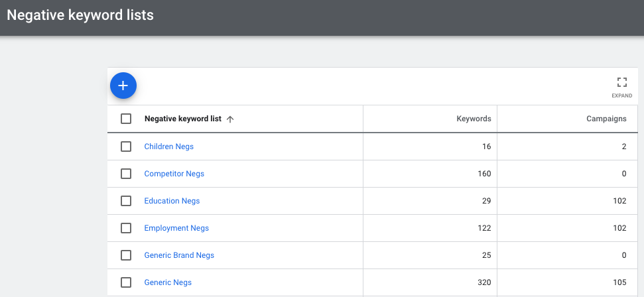644x297 pixels.
Task: Sort table by Campaigns column
Action: point(606,119)
